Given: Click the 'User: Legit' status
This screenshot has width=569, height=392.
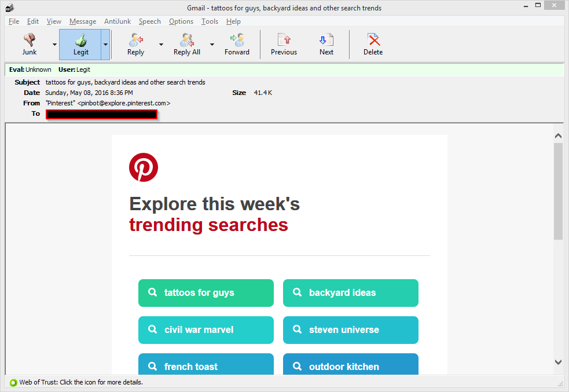Looking at the screenshot, I should [x=75, y=69].
